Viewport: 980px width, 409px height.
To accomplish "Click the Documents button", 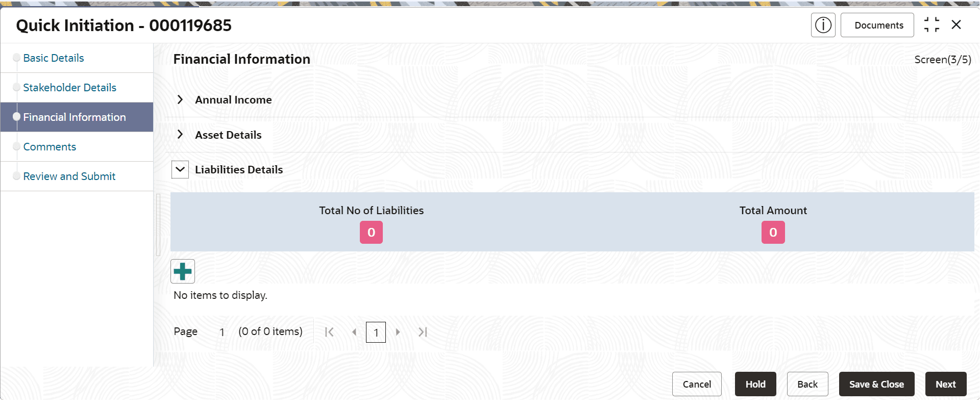I will (878, 25).
